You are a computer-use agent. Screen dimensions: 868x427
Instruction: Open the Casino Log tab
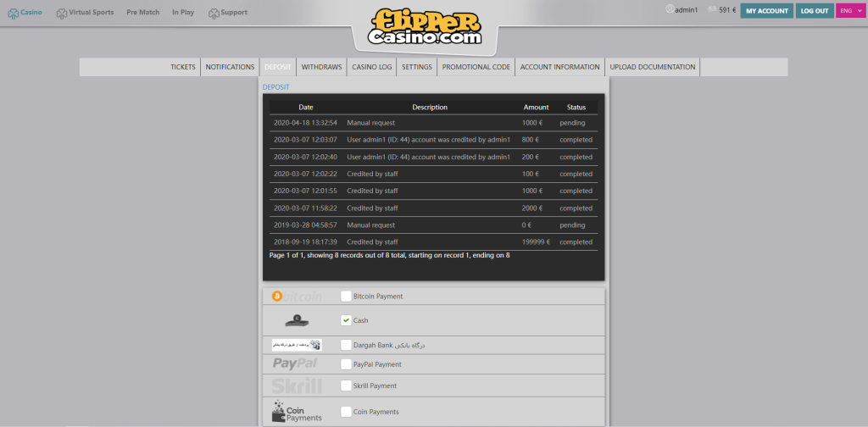click(371, 67)
